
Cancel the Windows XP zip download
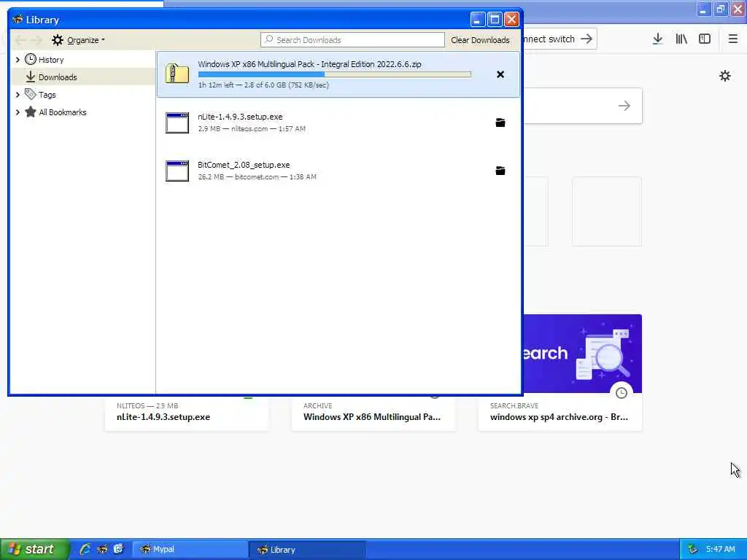pyautogui.click(x=500, y=74)
